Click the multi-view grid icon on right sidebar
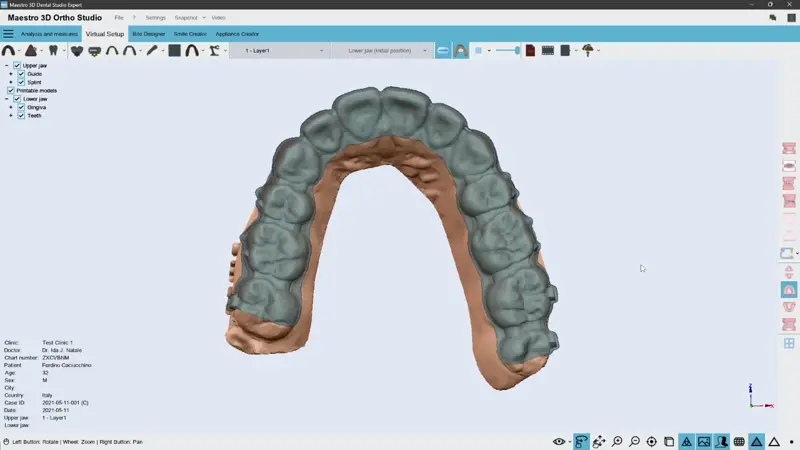The image size is (800, 450). 789,343
